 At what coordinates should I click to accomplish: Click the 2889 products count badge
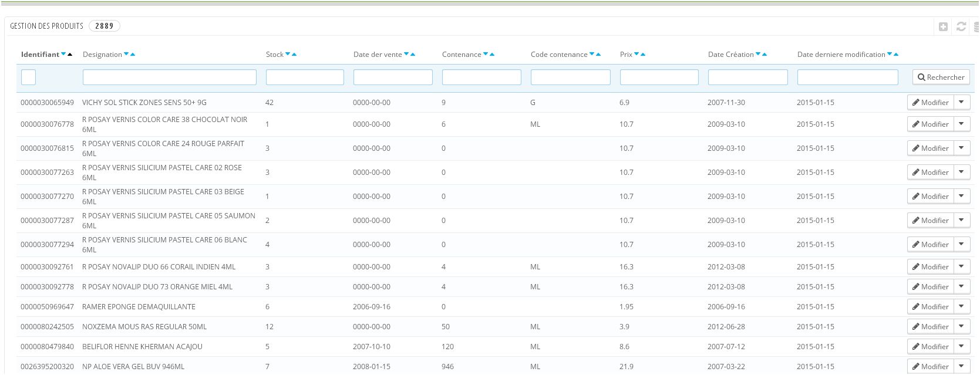point(105,26)
